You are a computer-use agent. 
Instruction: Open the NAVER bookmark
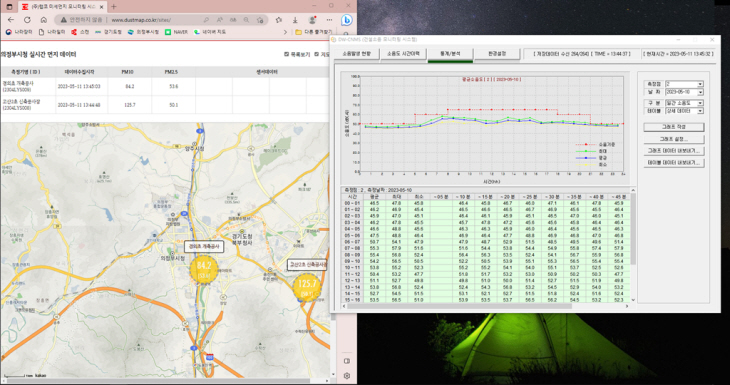[177, 32]
